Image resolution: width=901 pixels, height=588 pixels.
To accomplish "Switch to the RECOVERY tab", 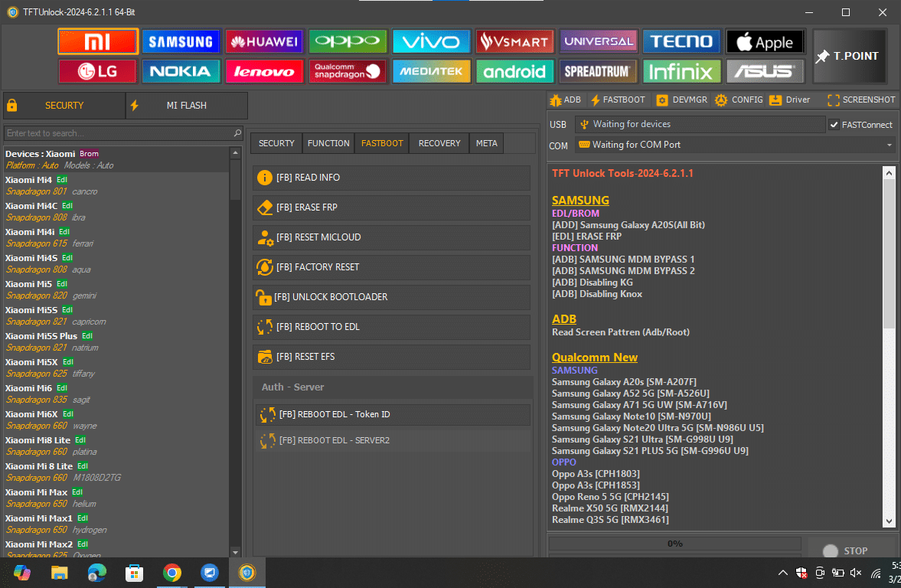I will click(x=439, y=143).
